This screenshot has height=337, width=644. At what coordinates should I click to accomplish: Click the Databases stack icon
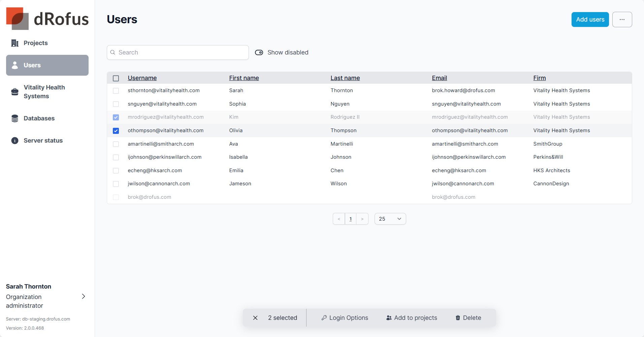point(15,118)
